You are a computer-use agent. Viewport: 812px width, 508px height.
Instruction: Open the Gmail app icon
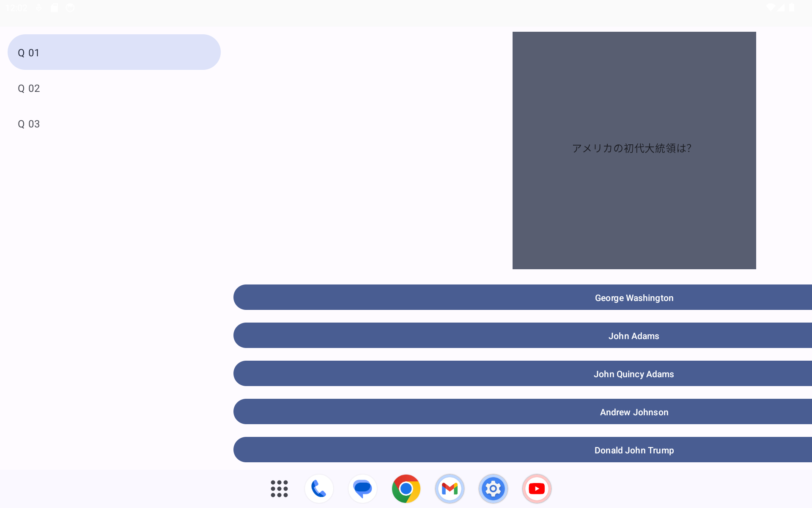pyautogui.click(x=450, y=489)
